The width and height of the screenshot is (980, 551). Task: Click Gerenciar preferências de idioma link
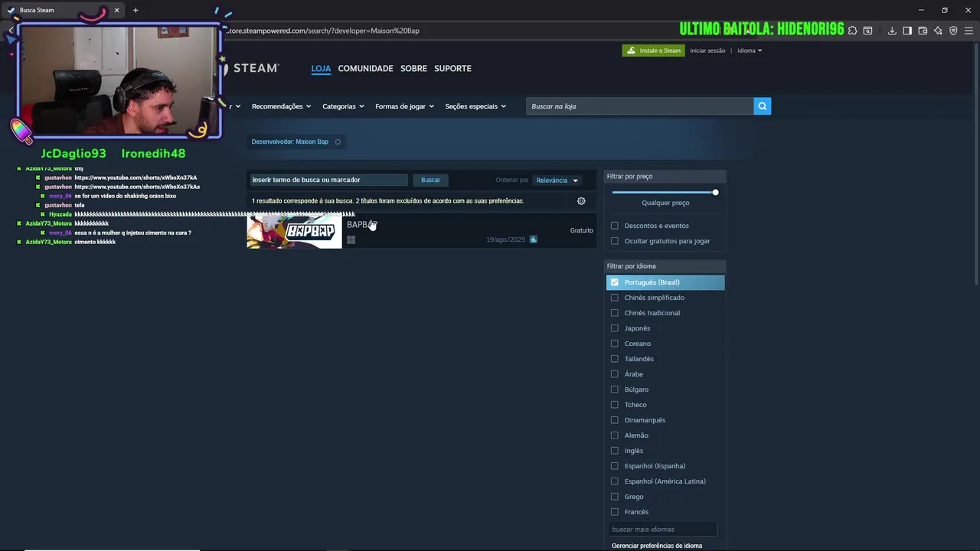pyautogui.click(x=657, y=546)
